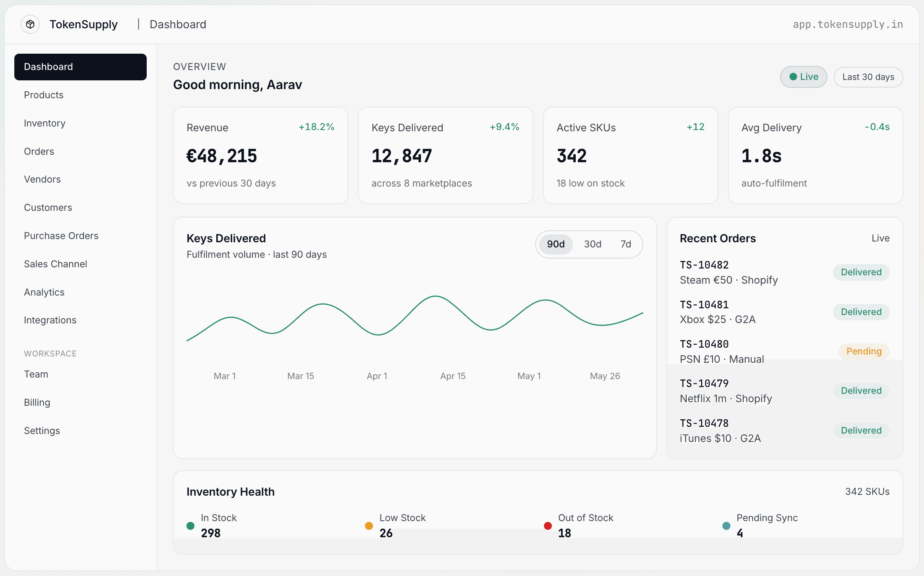Switch chart range to 30d

pos(592,244)
